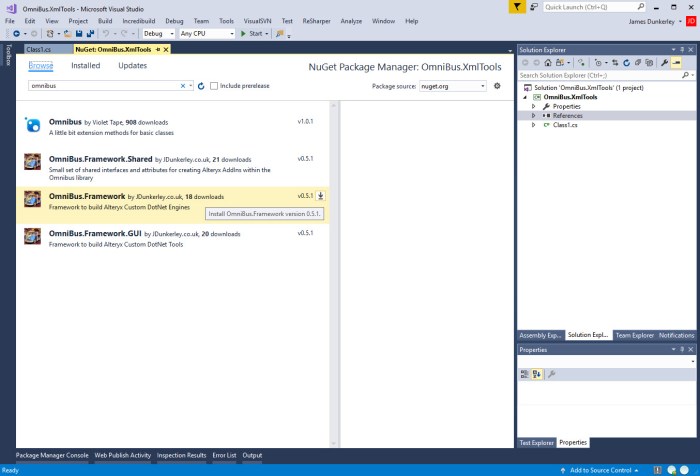Open the James Dunkerley account dropdown
Screen dimensions: 700x476
(x=680, y=21)
